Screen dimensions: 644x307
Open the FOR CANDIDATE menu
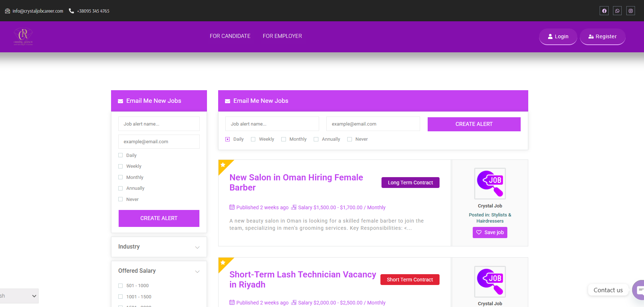pyautogui.click(x=230, y=36)
